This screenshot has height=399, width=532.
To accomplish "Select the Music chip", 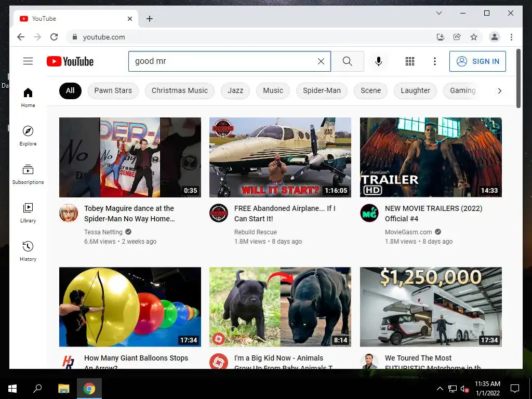I will (273, 90).
